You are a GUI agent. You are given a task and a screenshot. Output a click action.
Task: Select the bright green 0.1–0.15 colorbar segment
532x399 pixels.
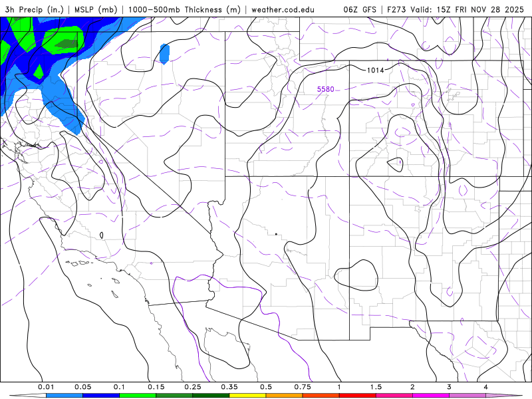[x=138, y=396]
